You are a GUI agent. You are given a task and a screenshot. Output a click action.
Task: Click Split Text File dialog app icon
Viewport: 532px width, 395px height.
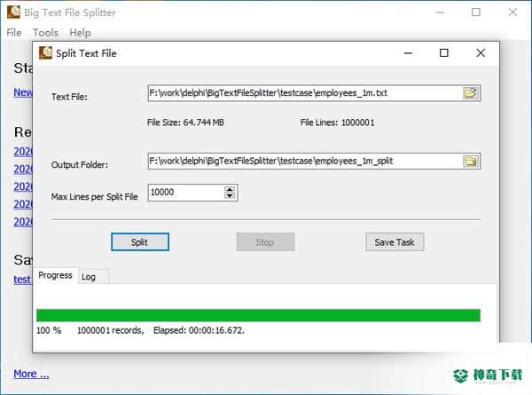[45, 53]
